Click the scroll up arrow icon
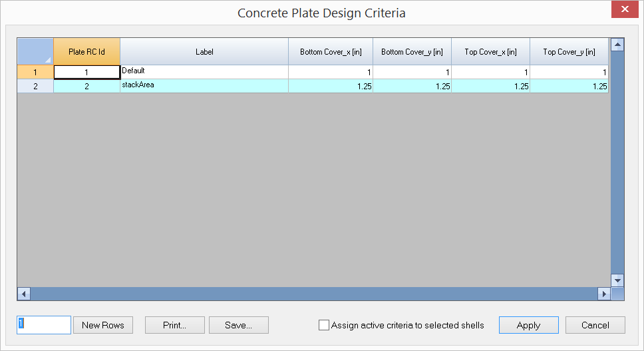 tap(617, 45)
